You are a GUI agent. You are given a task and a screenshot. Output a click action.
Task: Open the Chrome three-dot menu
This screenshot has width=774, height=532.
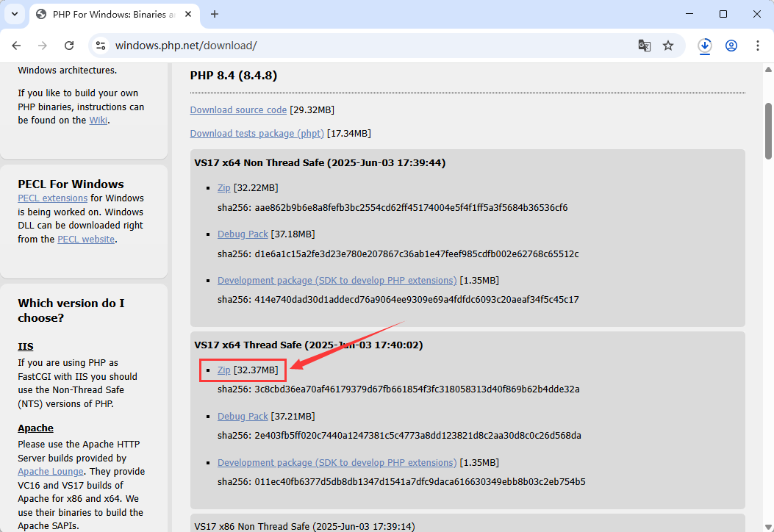click(x=757, y=46)
